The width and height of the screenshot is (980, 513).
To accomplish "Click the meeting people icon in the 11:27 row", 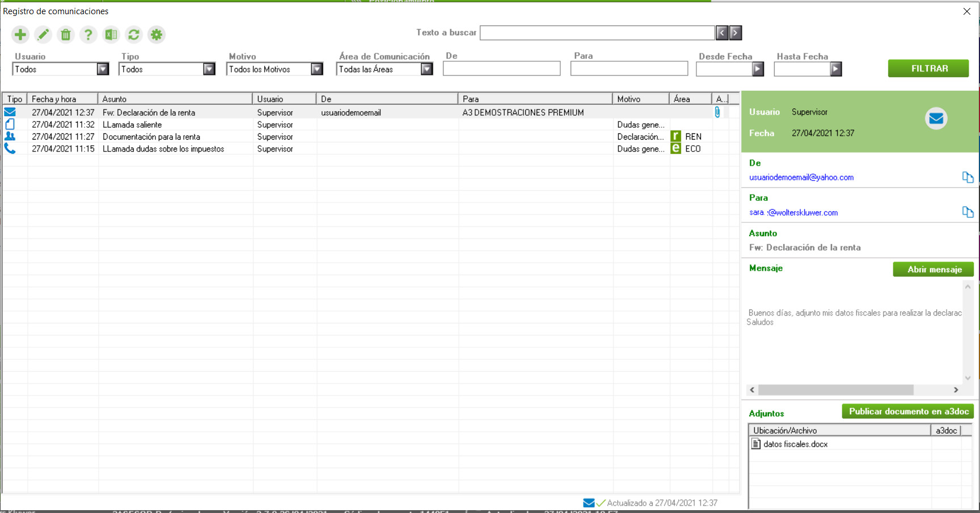I will pyautogui.click(x=10, y=136).
